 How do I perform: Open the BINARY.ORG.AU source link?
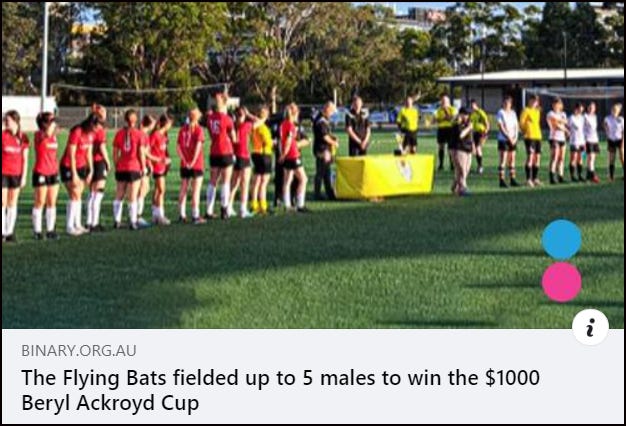[79, 351]
